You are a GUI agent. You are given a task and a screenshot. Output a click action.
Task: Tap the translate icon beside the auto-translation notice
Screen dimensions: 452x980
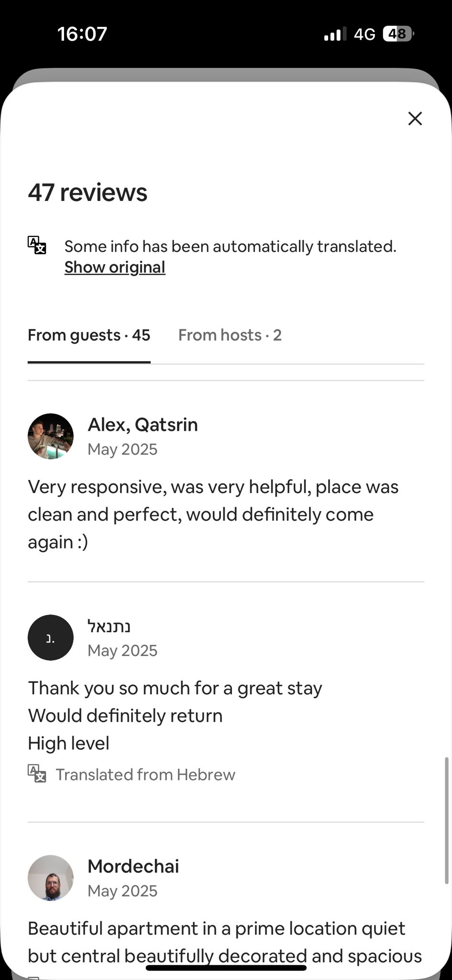point(37,245)
